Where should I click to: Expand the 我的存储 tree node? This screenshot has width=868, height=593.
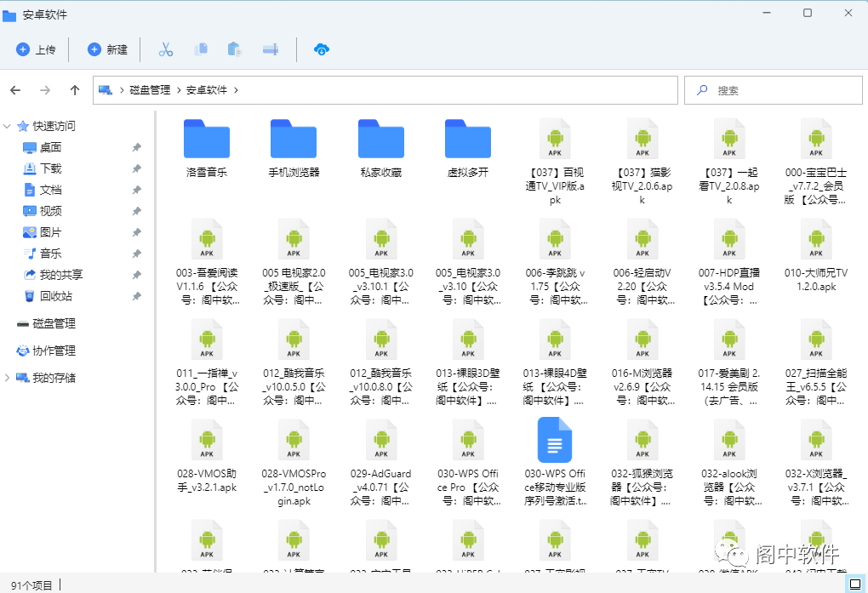pos(7,378)
